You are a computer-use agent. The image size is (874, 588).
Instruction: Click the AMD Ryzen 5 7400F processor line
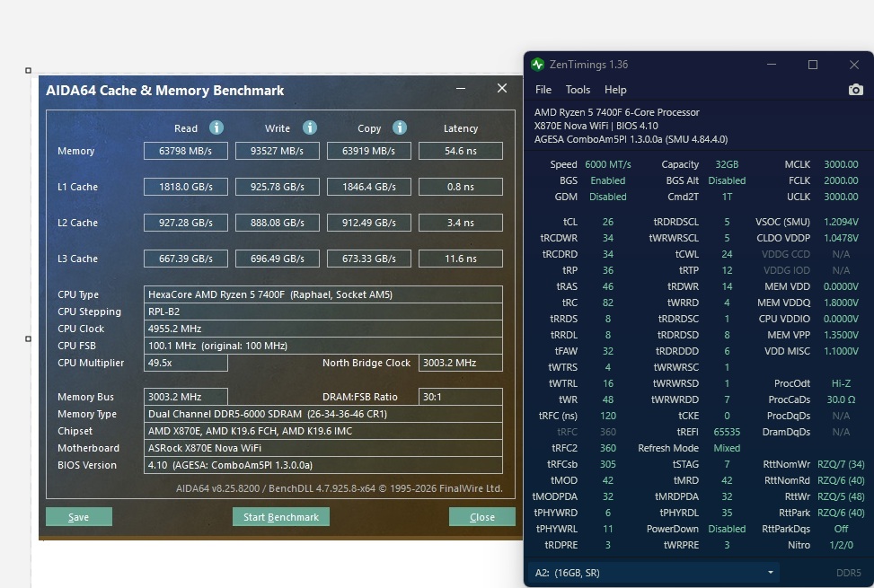tap(616, 112)
